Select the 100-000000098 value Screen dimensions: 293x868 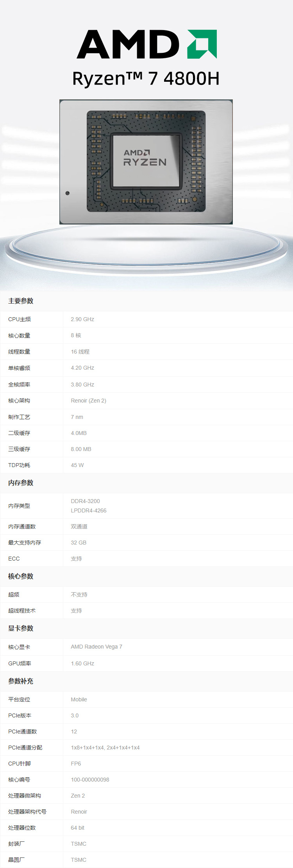point(90,780)
